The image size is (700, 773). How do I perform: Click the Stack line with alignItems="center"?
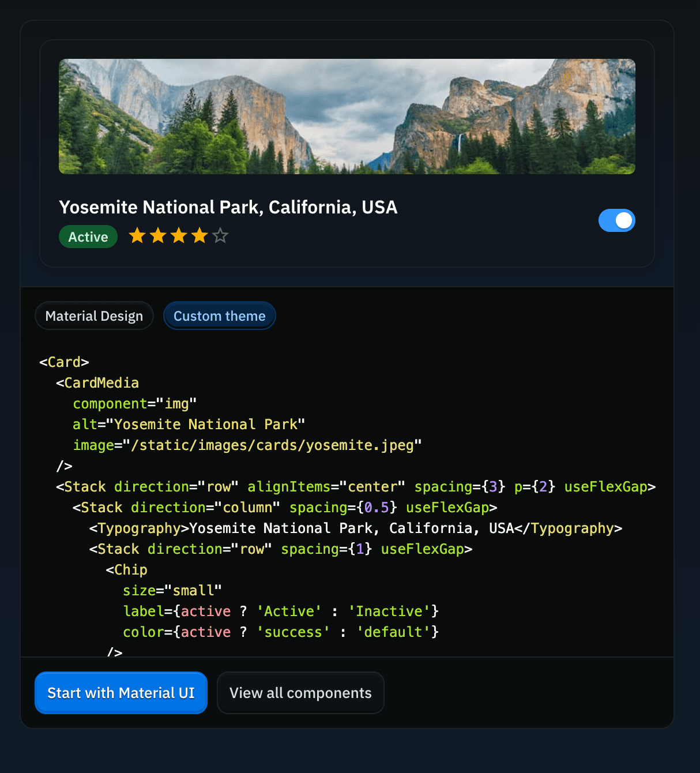356,487
